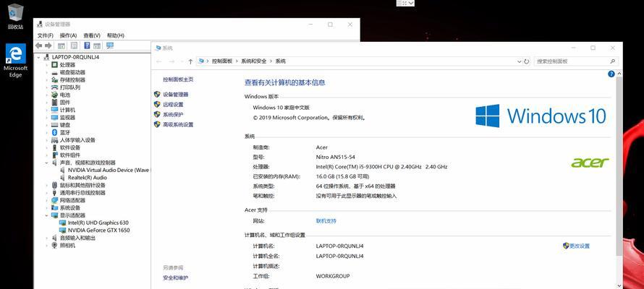Screen dimensions: 644x289
Task: Expand the 网络适配器 network adapters arrow
Action: [46, 200]
